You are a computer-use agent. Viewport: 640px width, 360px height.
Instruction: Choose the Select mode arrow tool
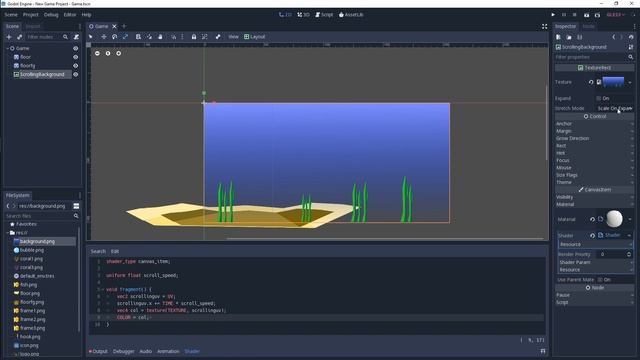tap(91, 37)
